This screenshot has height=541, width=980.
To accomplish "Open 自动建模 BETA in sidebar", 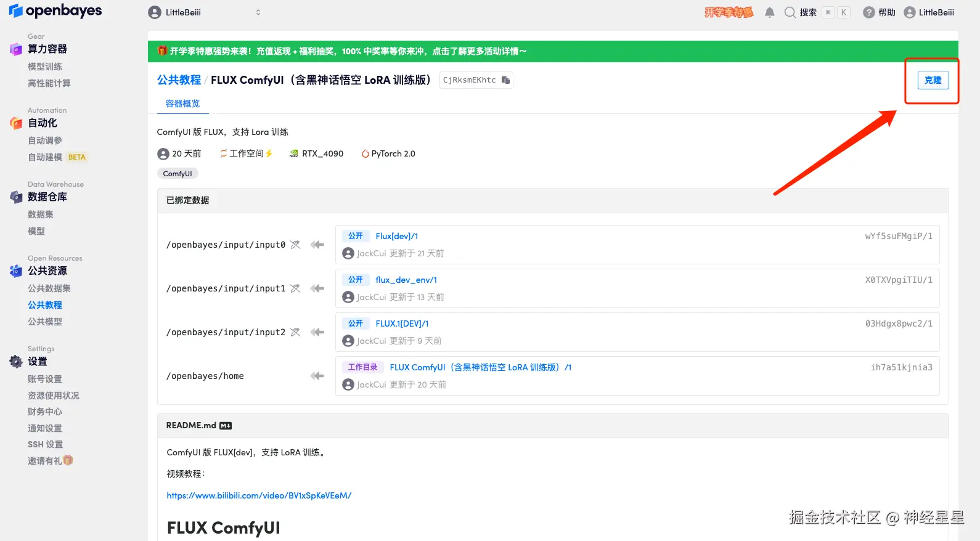I will pyautogui.click(x=57, y=157).
